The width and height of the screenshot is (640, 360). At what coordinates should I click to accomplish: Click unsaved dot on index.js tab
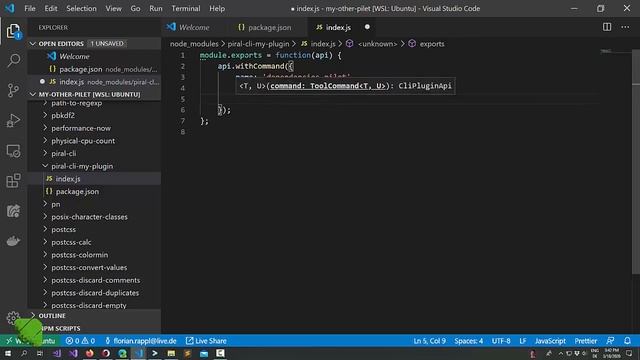click(x=367, y=27)
